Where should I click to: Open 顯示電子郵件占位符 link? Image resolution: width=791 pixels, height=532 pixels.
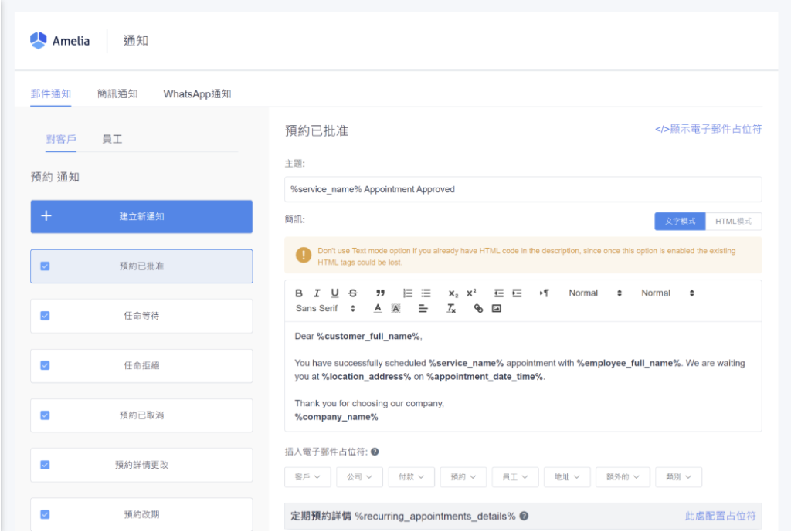(708, 129)
